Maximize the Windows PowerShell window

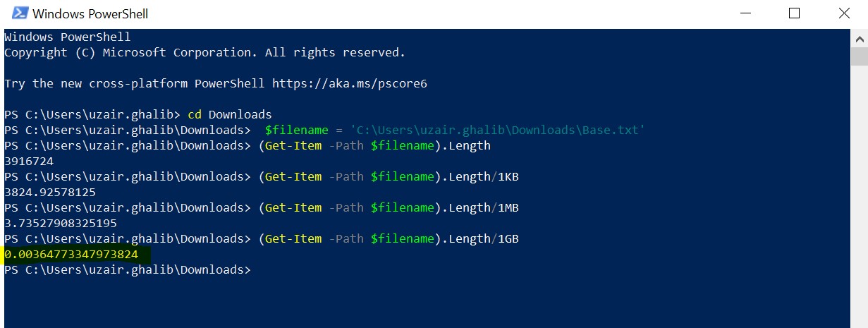(794, 13)
